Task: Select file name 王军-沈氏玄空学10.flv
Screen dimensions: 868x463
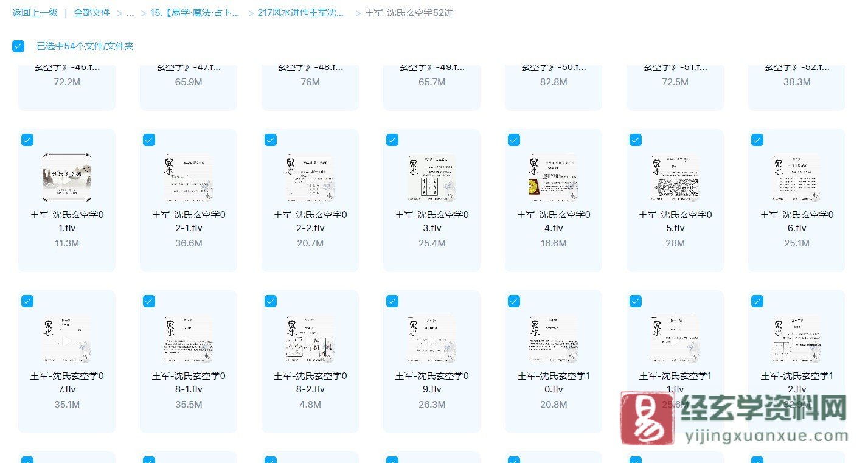Action: pyautogui.click(x=554, y=382)
